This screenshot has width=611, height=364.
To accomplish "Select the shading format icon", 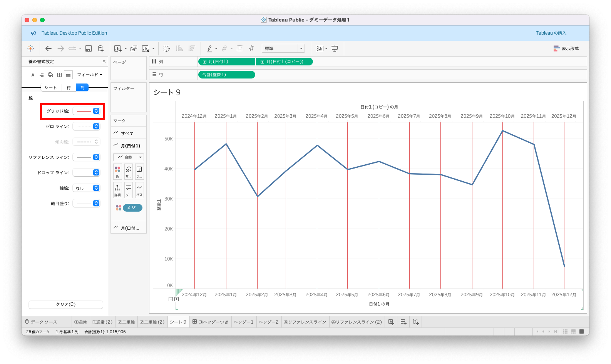I will coord(50,75).
